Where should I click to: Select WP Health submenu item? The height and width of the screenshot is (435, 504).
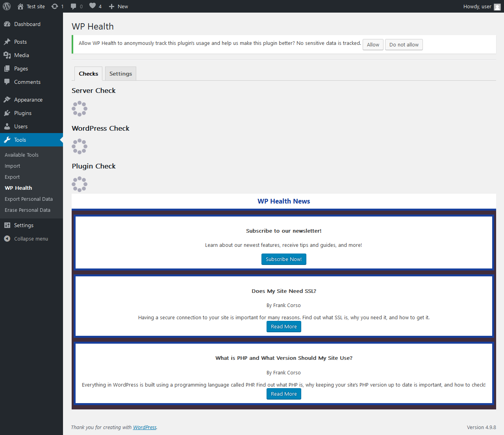(x=31, y=188)
